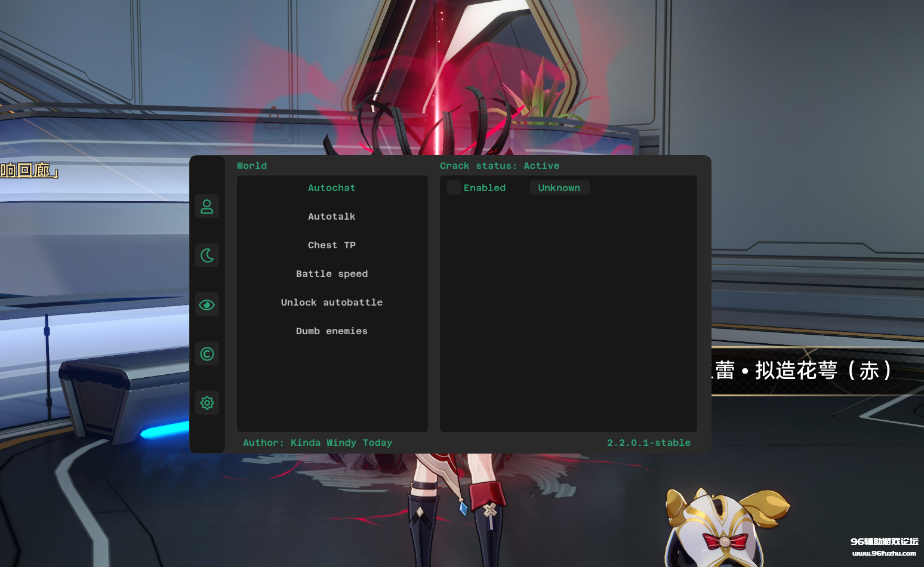Click the Unknown hotkey button

(x=559, y=188)
